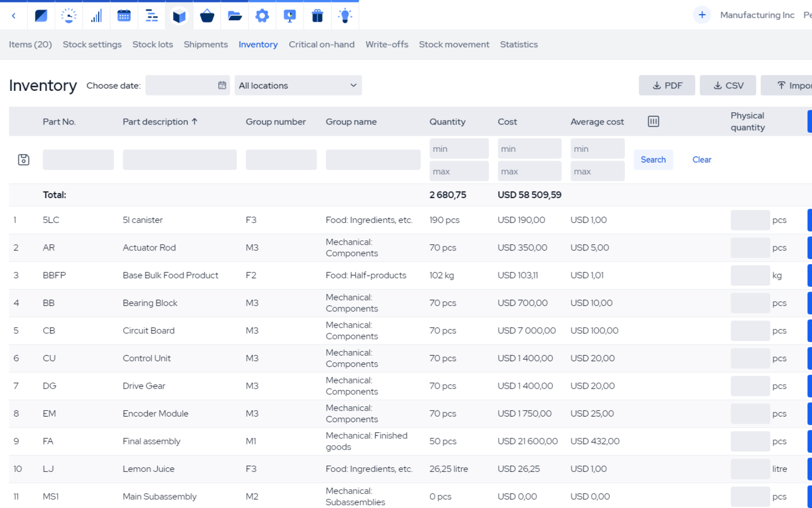Select the Inventory cube icon in top toolbar

179,15
